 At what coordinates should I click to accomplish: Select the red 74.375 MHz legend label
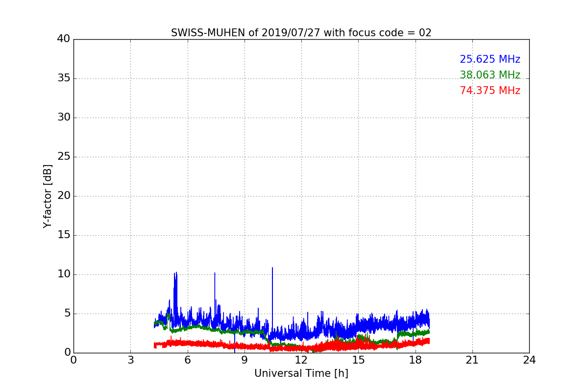tap(490, 91)
